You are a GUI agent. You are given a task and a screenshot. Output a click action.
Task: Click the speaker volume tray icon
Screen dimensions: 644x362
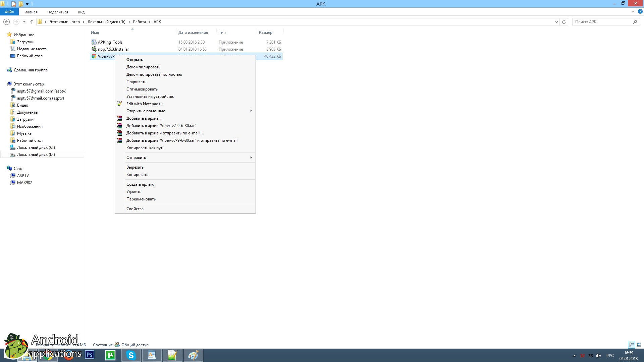pos(598,356)
